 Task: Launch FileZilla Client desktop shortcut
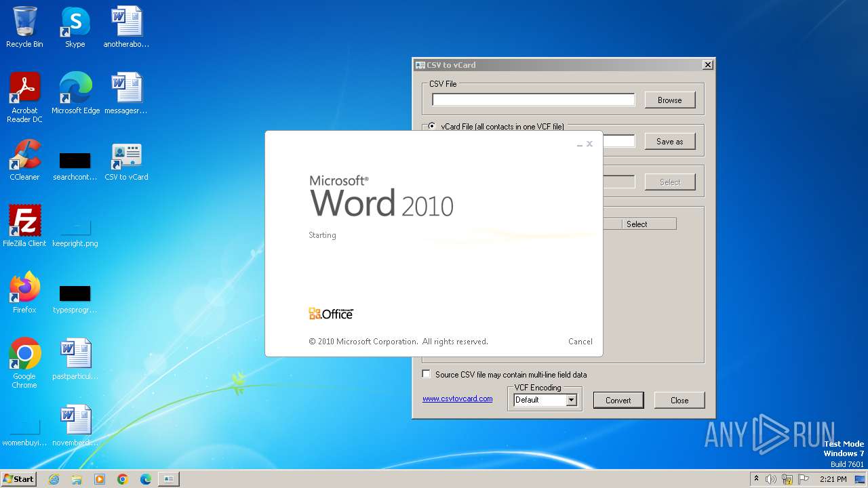pyautogui.click(x=24, y=226)
